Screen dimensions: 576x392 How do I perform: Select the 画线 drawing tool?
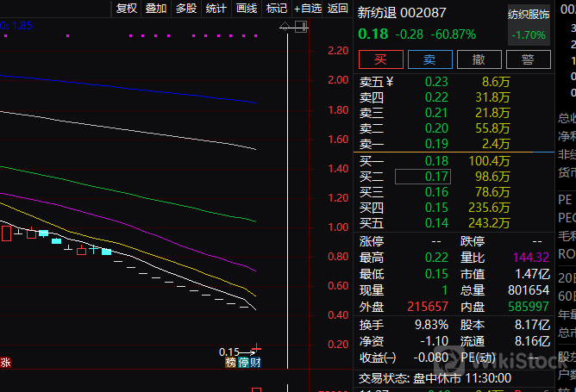[247, 9]
